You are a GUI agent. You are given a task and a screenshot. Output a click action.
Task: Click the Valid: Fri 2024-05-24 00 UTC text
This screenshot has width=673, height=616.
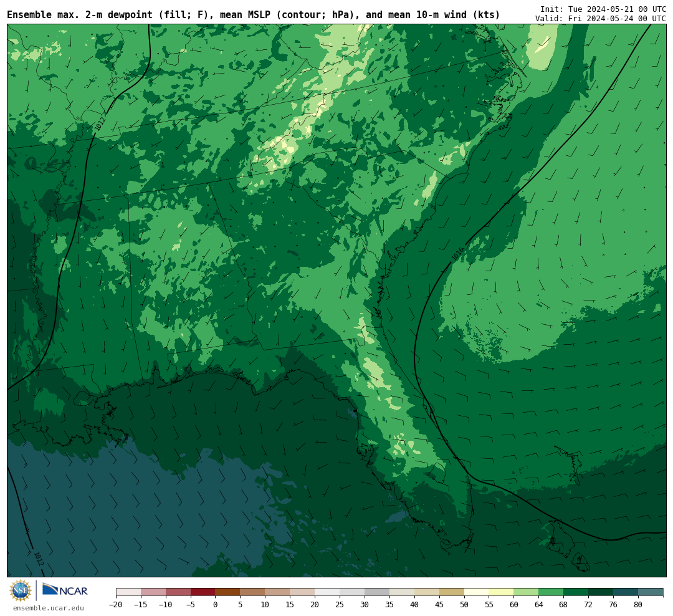601,19
